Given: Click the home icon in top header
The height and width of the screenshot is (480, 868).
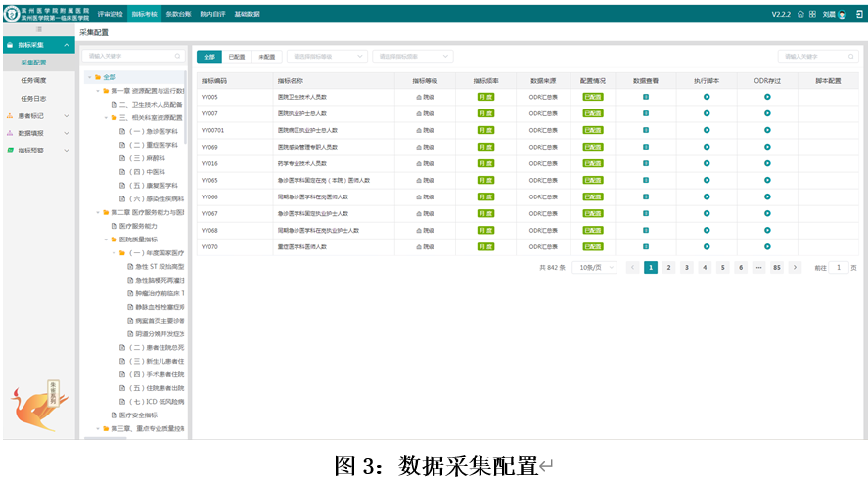Looking at the screenshot, I should [x=800, y=15].
